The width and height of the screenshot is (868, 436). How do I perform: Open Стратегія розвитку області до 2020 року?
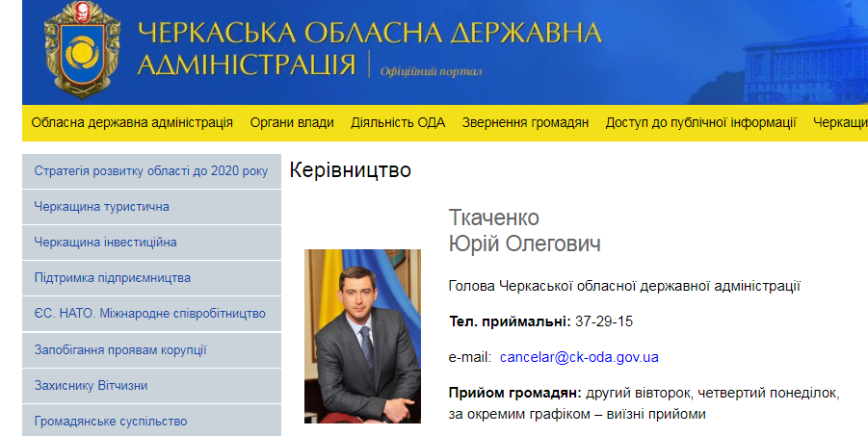[x=151, y=171]
